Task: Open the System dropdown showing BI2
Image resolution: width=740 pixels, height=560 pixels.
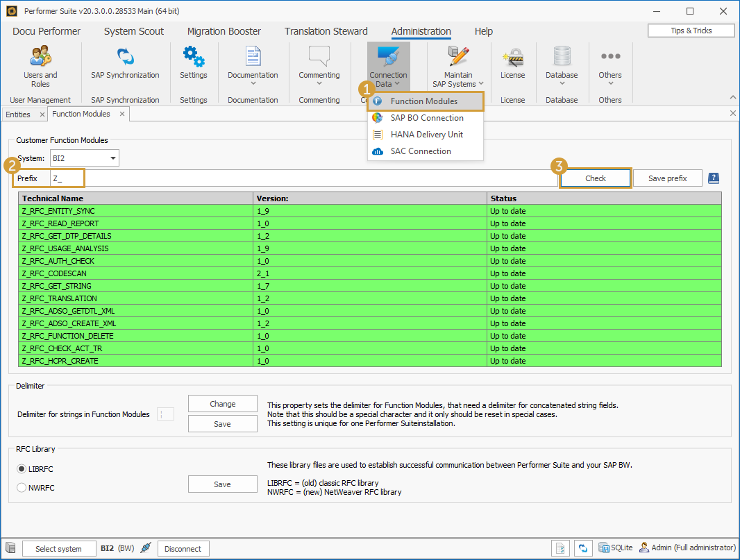Action: tap(84, 158)
